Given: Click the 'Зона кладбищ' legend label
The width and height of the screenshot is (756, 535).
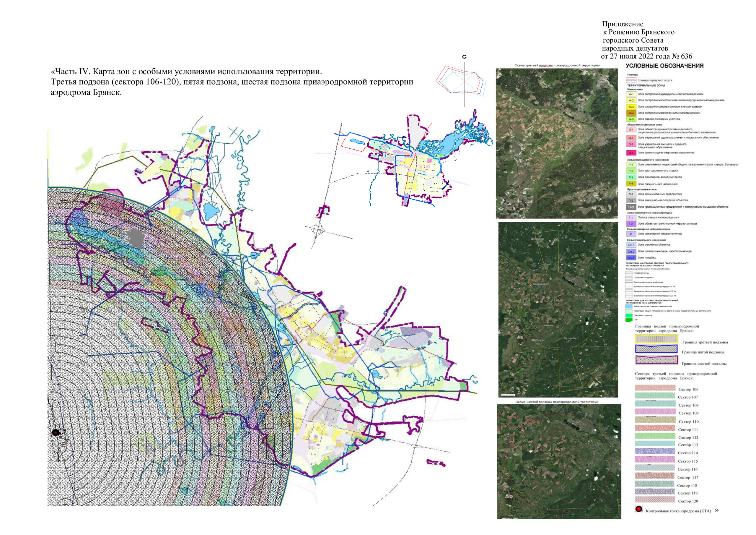Looking at the screenshot, I should pos(647,258).
